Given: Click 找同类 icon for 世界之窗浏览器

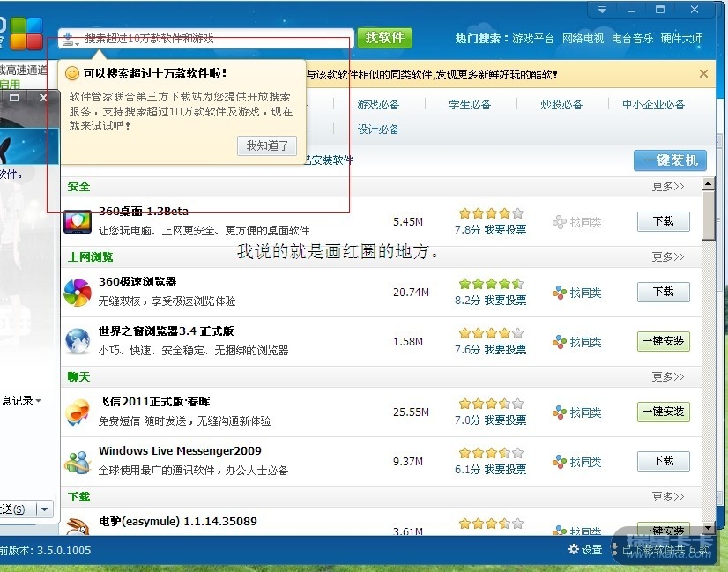Looking at the screenshot, I should click(560, 342).
